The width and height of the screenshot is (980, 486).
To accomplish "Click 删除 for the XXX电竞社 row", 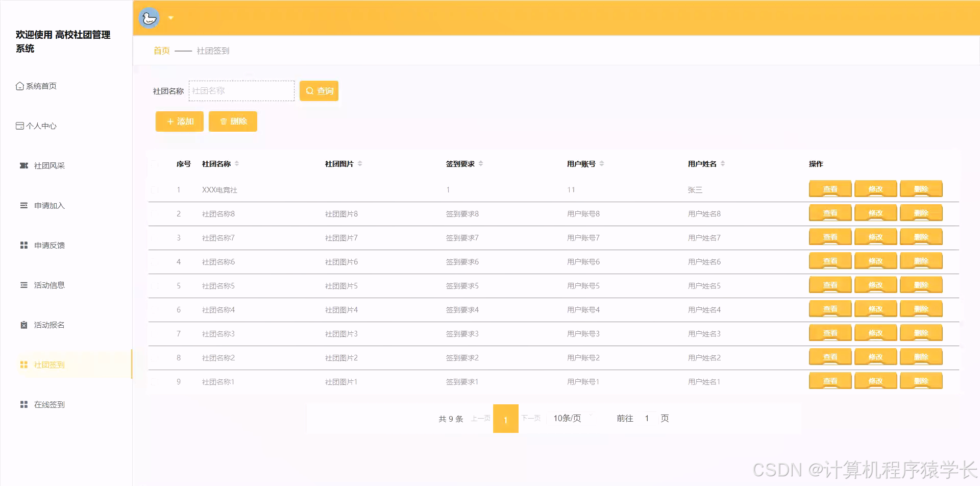I will [921, 189].
